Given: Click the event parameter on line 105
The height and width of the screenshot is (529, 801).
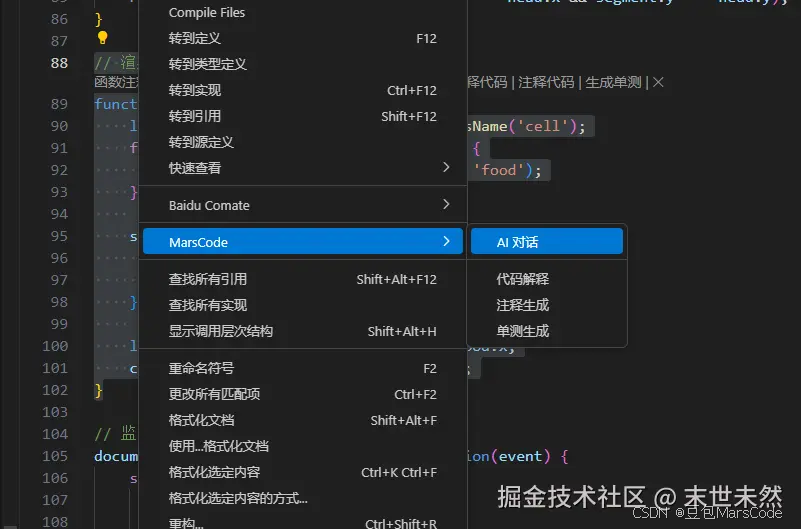Looking at the screenshot, I should [521, 456].
